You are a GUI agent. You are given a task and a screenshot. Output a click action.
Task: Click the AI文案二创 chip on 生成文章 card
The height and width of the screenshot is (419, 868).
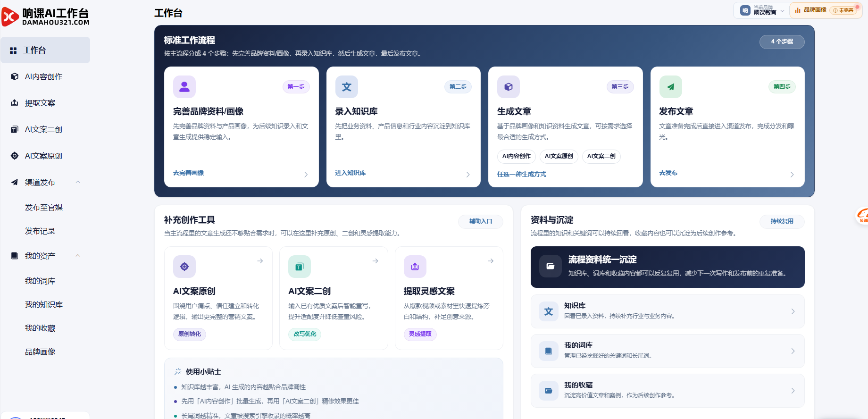(x=601, y=156)
